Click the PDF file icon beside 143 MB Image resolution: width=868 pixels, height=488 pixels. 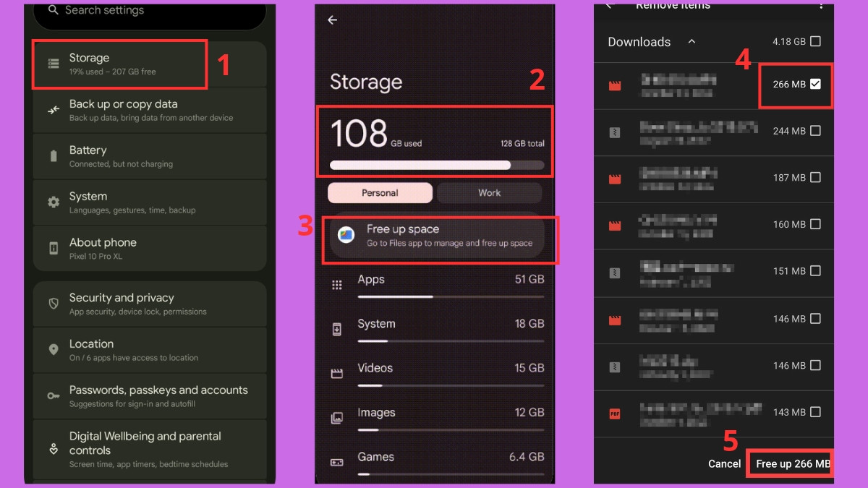(x=615, y=414)
